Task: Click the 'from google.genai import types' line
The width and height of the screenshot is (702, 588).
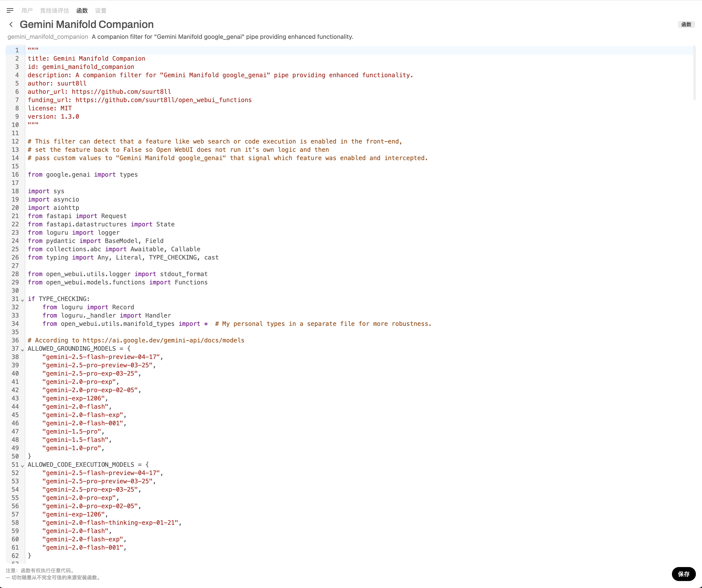Action: (83, 175)
